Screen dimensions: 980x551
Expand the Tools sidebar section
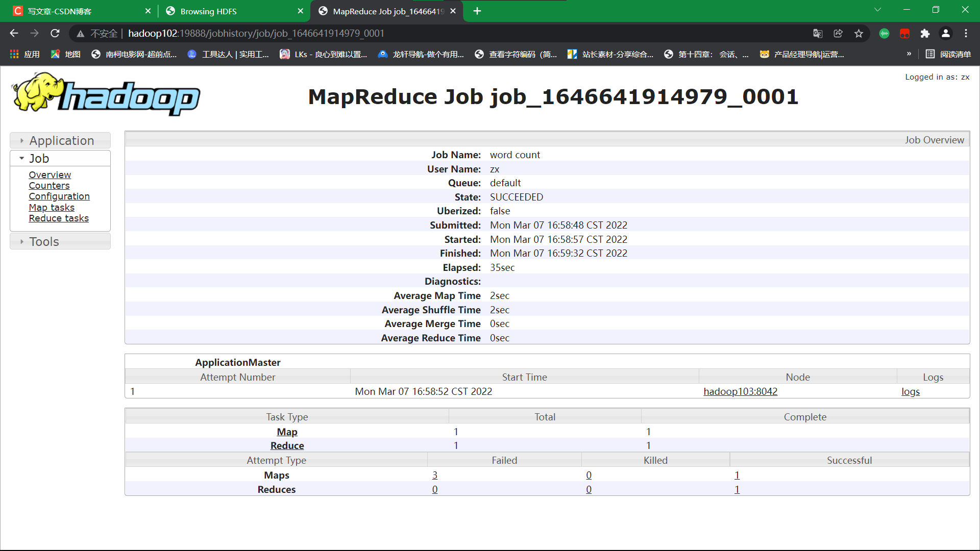coord(60,241)
